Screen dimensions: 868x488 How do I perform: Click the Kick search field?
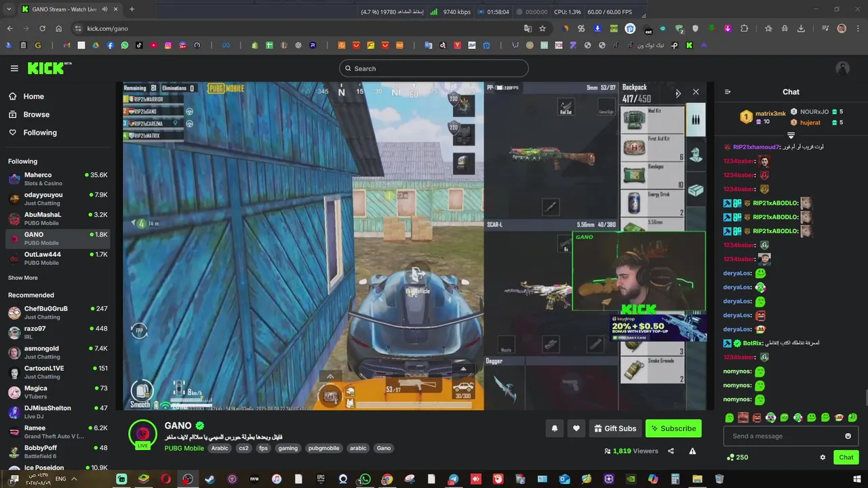[434, 68]
